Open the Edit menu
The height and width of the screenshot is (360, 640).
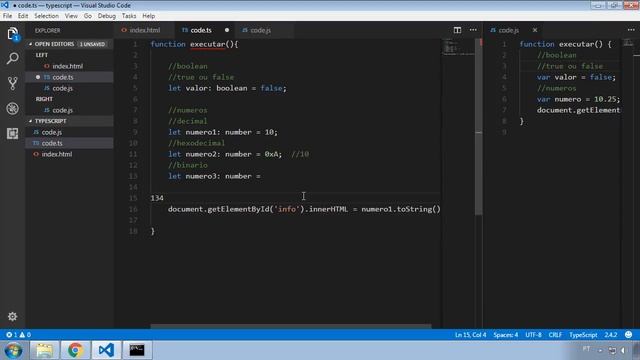(x=23, y=16)
